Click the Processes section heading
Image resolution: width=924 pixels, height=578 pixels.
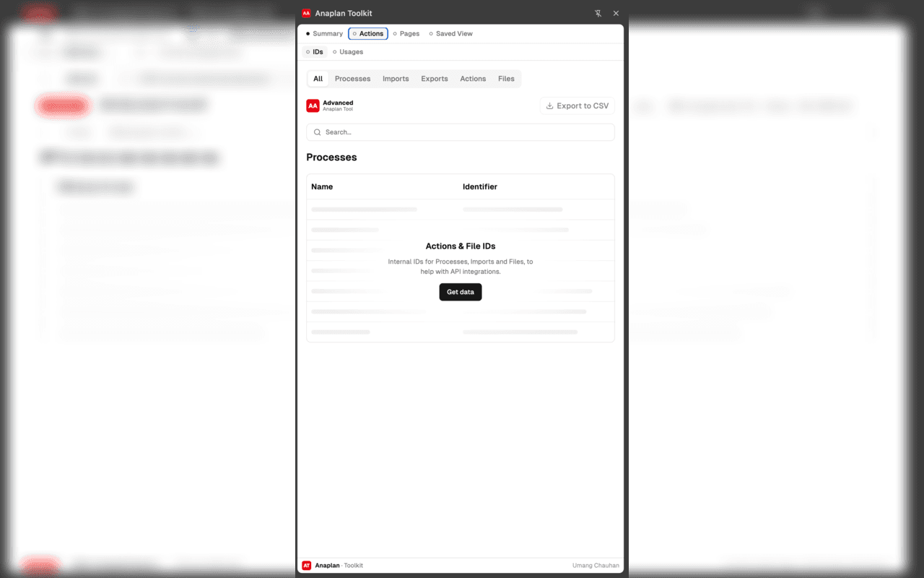pyautogui.click(x=331, y=158)
